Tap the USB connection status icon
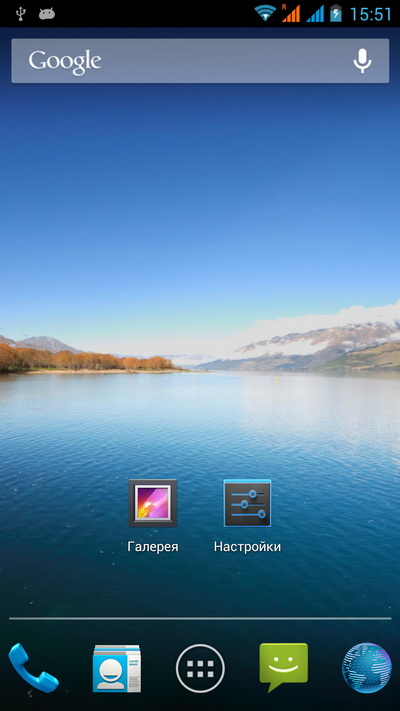400x711 pixels. tap(20, 14)
